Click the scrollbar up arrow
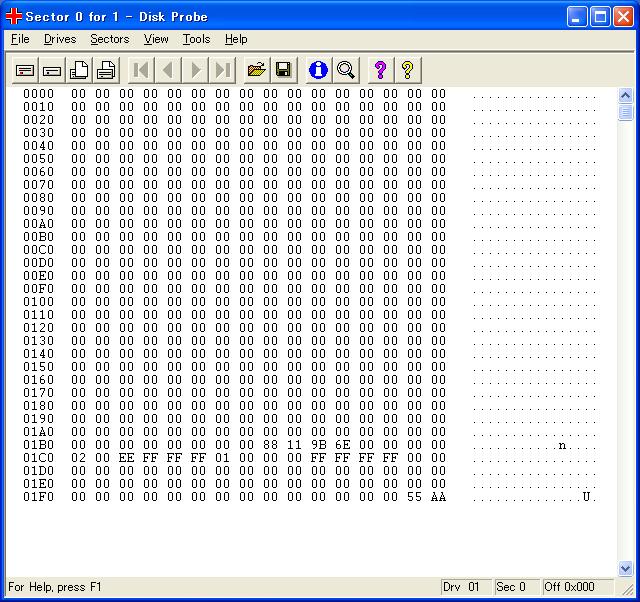The width and height of the screenshot is (640, 602). pyautogui.click(x=625, y=96)
